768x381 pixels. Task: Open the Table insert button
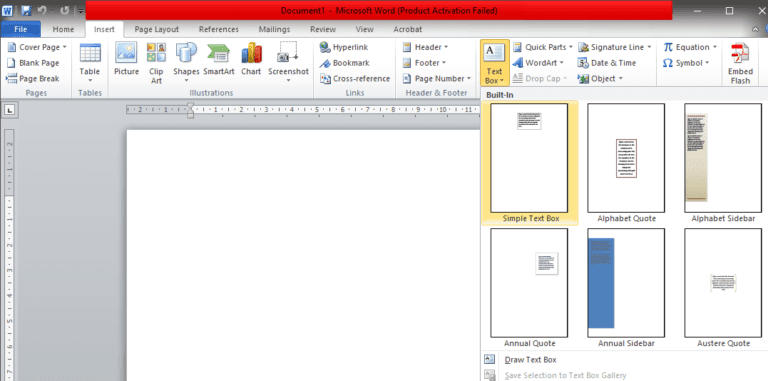[x=90, y=62]
